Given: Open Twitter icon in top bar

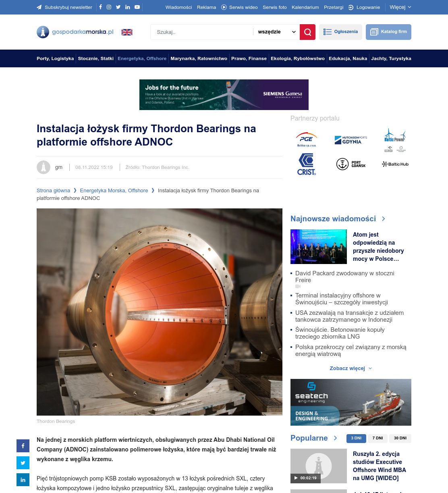Looking at the screenshot, I should [x=118, y=7].
